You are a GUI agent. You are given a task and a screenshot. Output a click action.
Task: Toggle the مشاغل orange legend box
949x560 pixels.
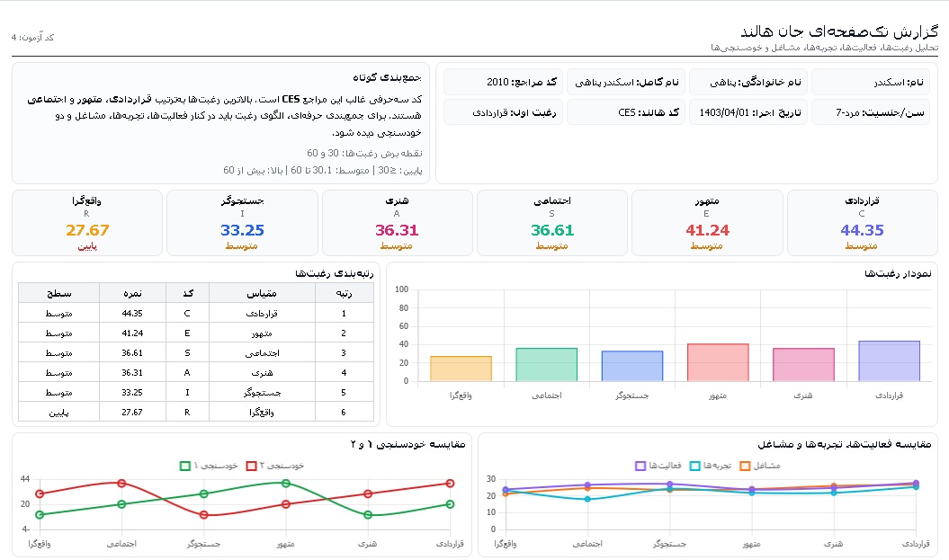coord(745,466)
